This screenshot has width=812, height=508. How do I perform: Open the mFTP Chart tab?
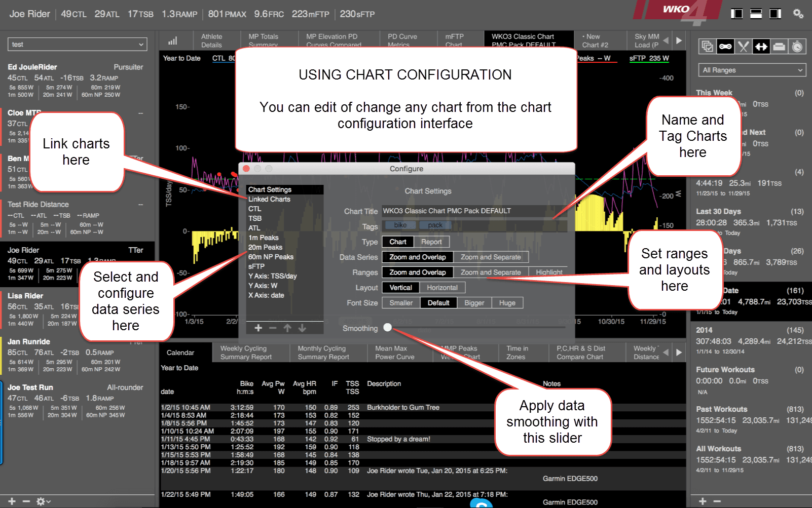coord(454,41)
